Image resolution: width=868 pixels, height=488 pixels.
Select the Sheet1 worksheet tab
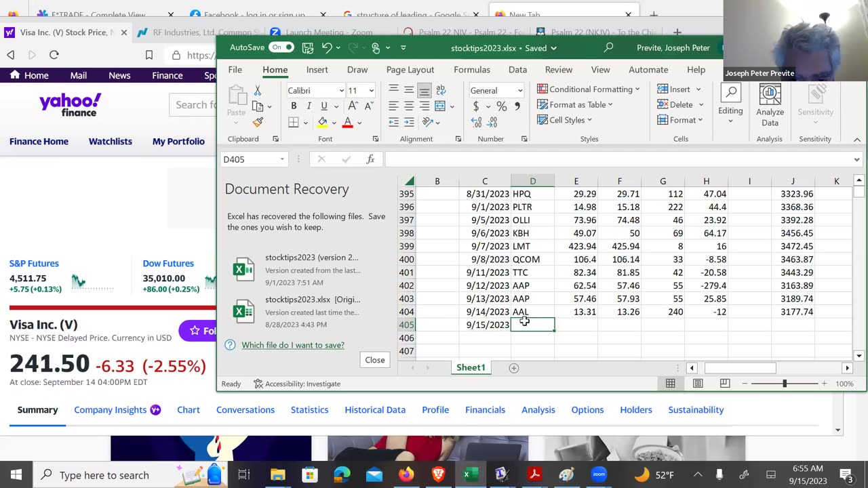tap(471, 367)
